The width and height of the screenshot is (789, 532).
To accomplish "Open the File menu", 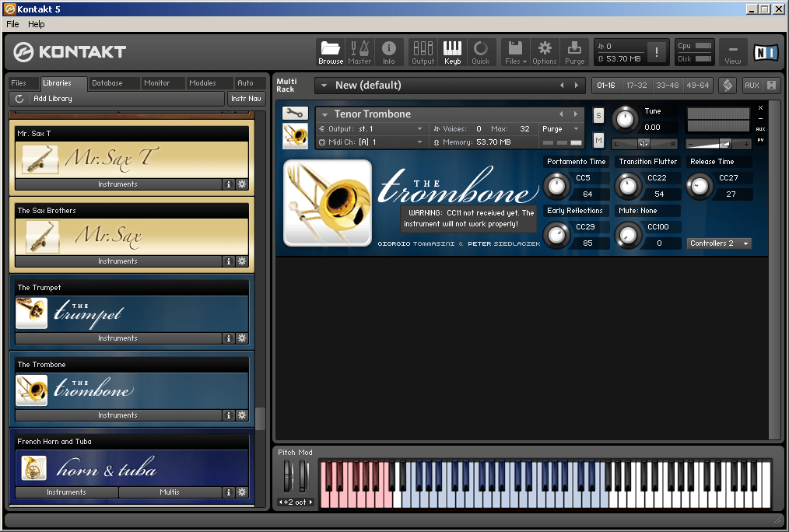I will click(x=12, y=24).
